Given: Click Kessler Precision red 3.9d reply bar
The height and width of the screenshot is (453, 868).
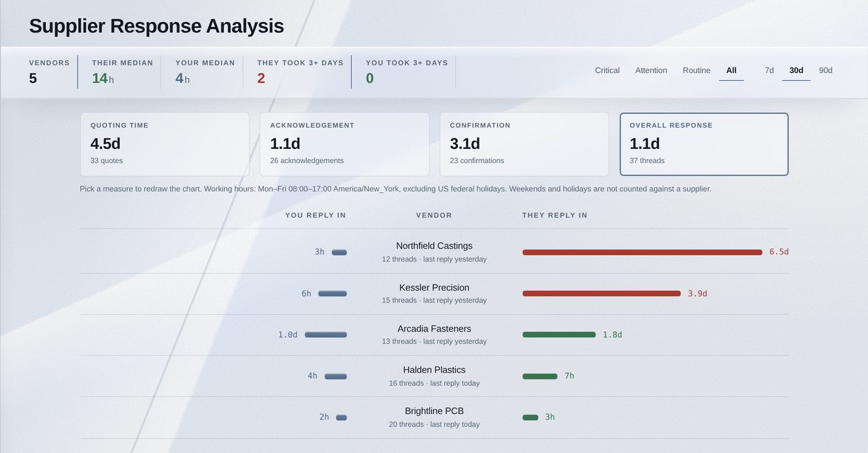Looking at the screenshot, I should (601, 293).
